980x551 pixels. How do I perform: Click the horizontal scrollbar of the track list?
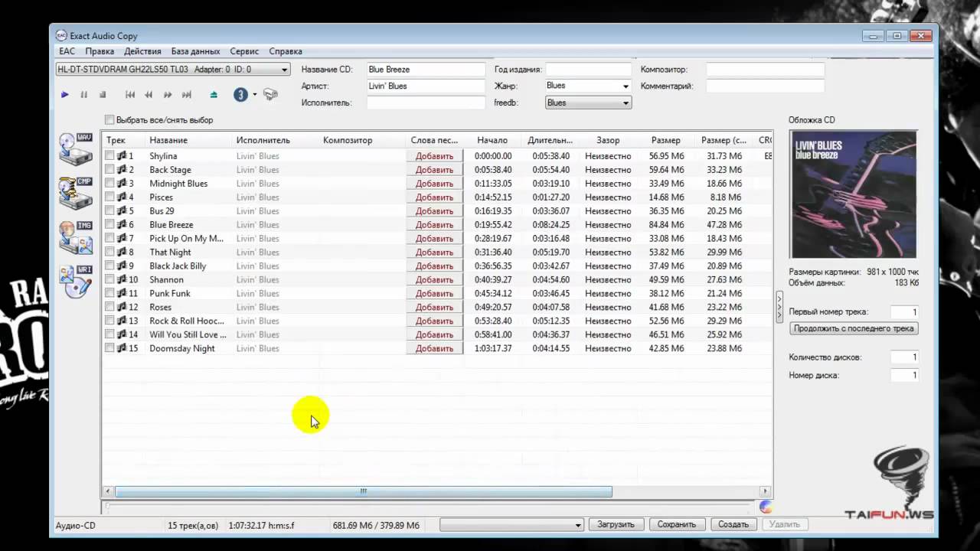point(363,491)
